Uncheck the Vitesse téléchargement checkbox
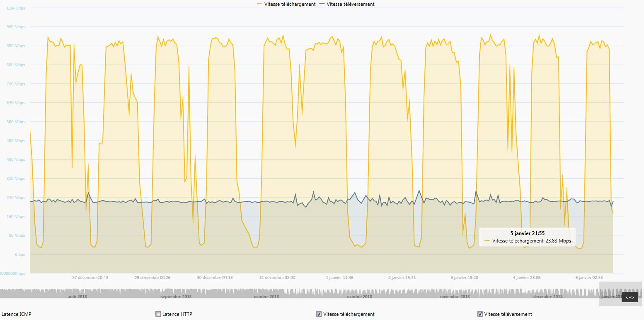 [319, 314]
